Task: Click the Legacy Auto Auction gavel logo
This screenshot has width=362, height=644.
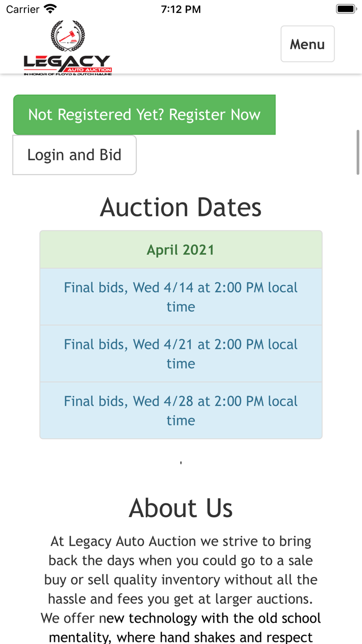Action: click(x=67, y=39)
